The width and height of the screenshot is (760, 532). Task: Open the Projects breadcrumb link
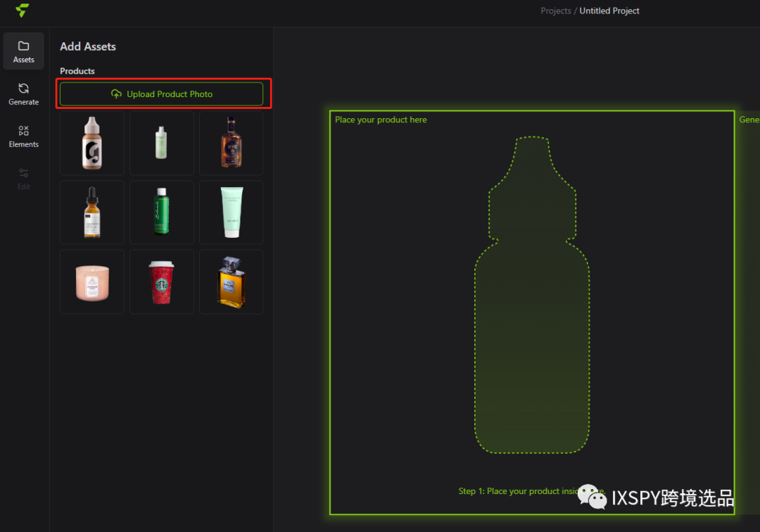click(555, 11)
